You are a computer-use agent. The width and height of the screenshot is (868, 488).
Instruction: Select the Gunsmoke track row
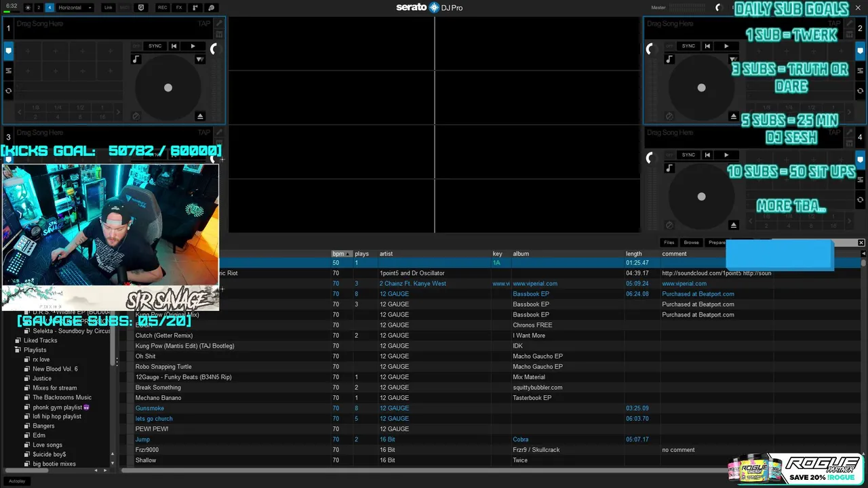[x=492, y=408]
